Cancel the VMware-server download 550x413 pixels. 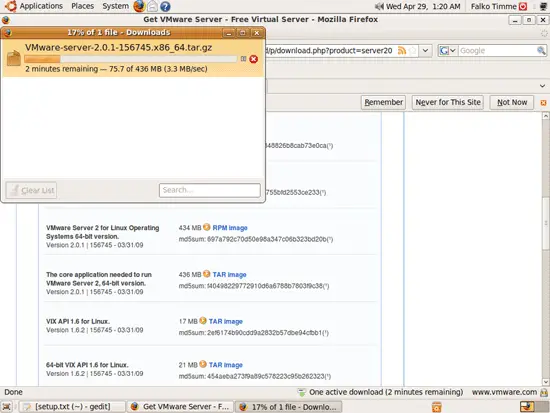[x=254, y=59]
